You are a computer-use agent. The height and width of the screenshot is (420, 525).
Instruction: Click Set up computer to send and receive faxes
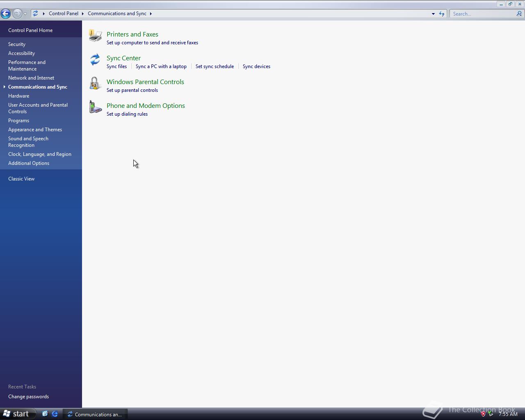pos(152,43)
